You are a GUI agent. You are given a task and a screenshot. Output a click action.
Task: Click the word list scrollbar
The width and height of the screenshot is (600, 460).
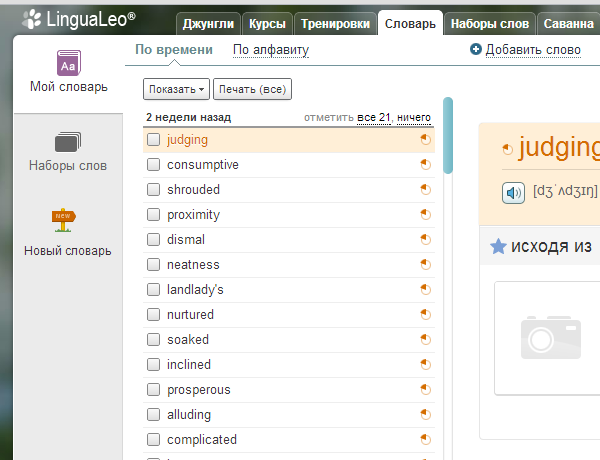point(448,135)
